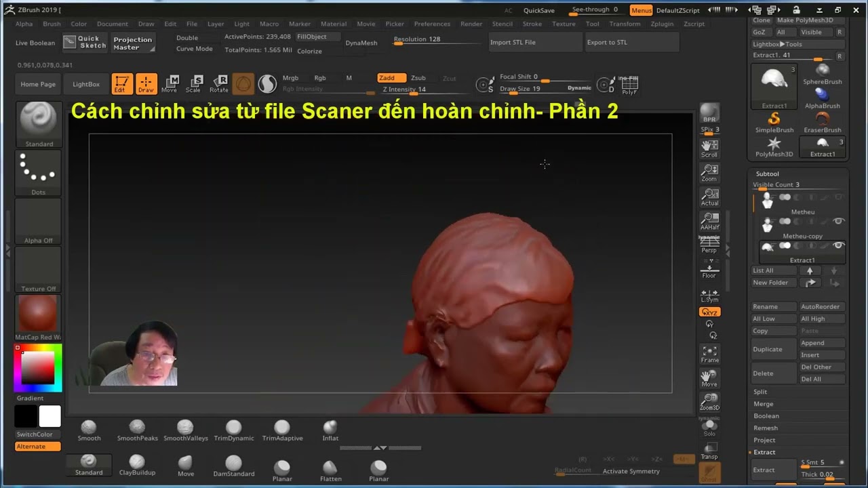This screenshot has height=488, width=868.
Task: Pick the Scale transform tool
Action: [193, 83]
